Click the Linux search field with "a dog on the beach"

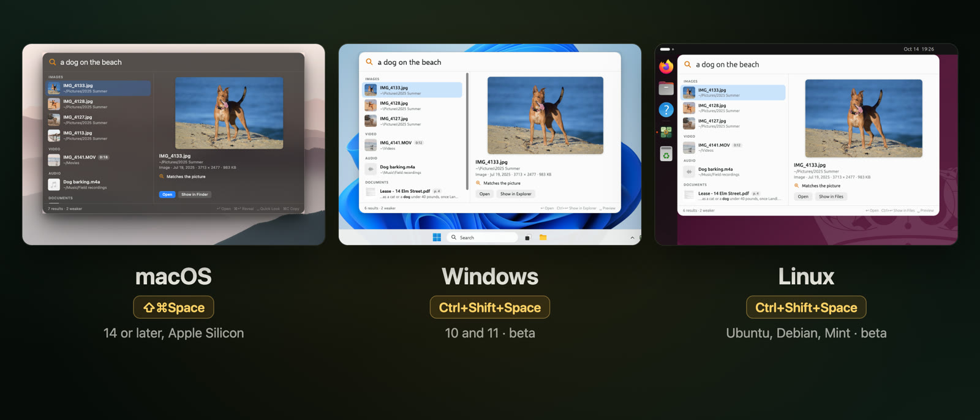click(x=809, y=64)
